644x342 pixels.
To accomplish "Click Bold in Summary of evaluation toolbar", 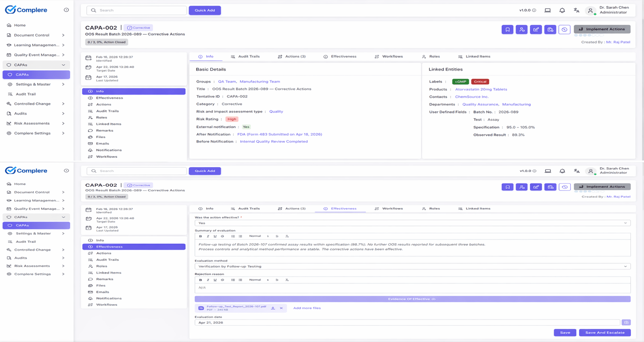I will (x=201, y=236).
